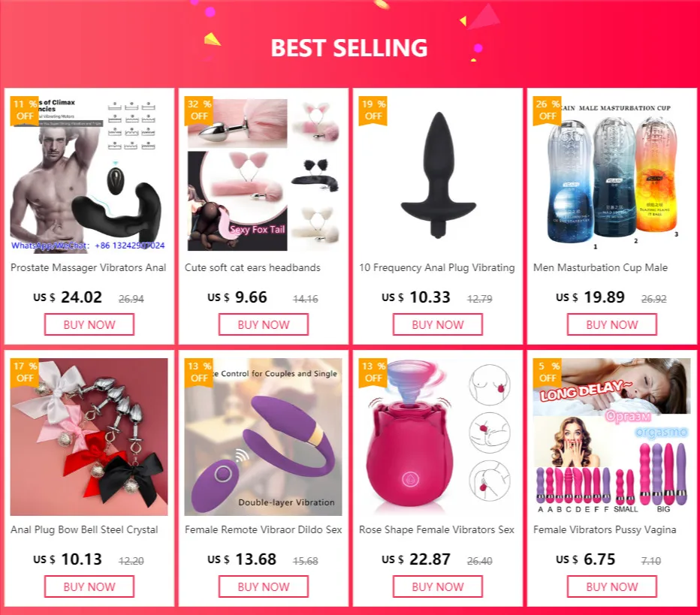Click the 32% OFF discount badge

[199, 110]
